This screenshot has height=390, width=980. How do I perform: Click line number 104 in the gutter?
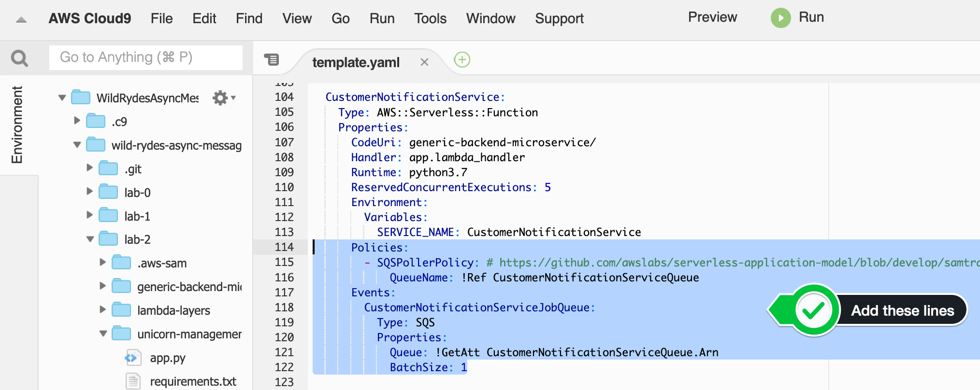[x=284, y=97]
